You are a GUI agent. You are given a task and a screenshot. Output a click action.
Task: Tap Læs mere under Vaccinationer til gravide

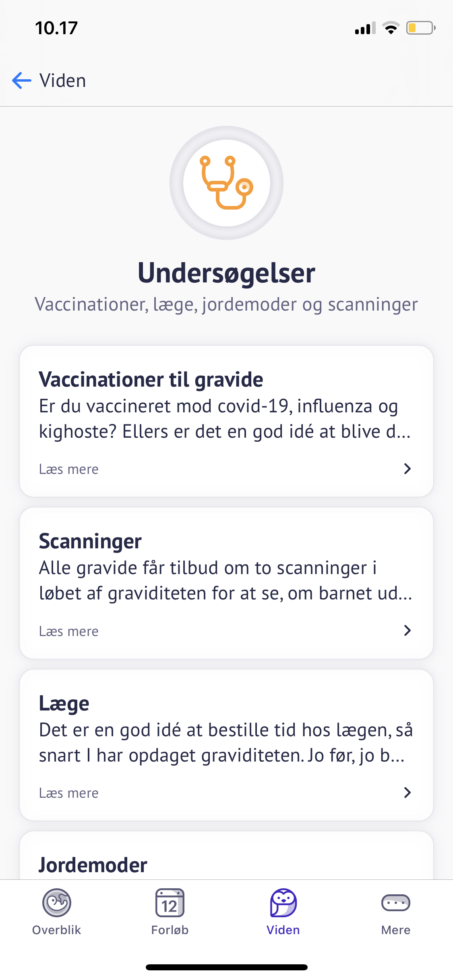69,469
